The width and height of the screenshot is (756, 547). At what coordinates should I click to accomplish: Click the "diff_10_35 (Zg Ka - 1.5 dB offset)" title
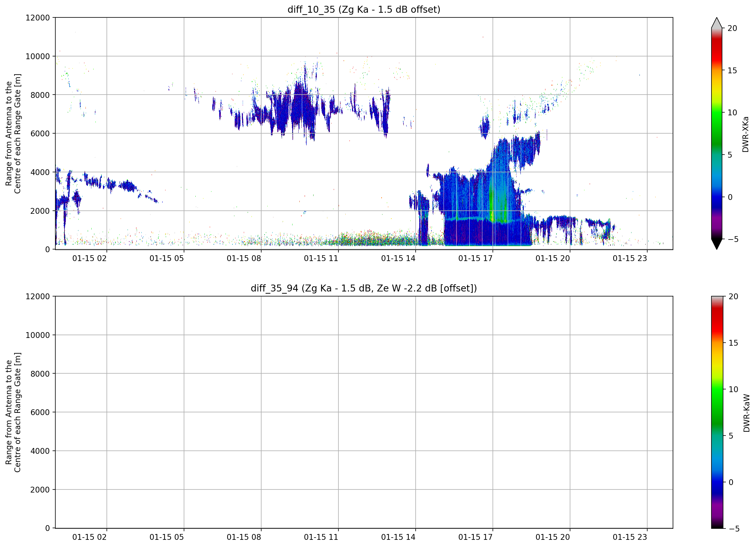364,9
